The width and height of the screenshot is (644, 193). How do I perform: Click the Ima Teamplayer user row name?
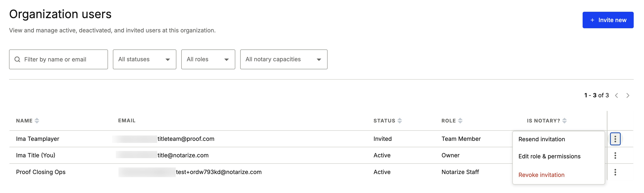[x=37, y=139]
